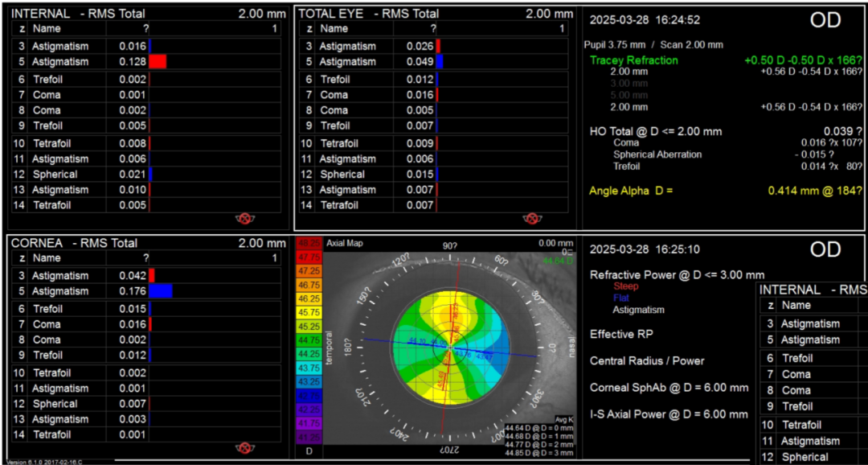The width and height of the screenshot is (868, 465).
Task: Click the HO Total value "0.039 ?"
Action: [843, 132]
